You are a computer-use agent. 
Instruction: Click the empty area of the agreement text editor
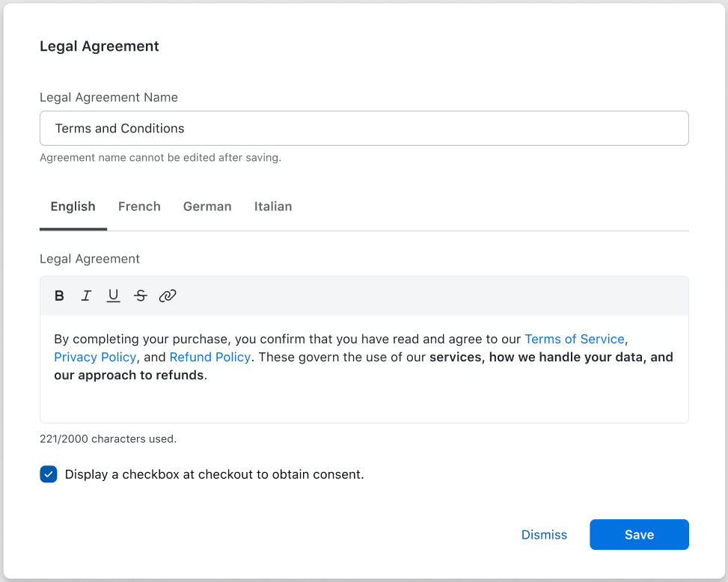click(364, 404)
